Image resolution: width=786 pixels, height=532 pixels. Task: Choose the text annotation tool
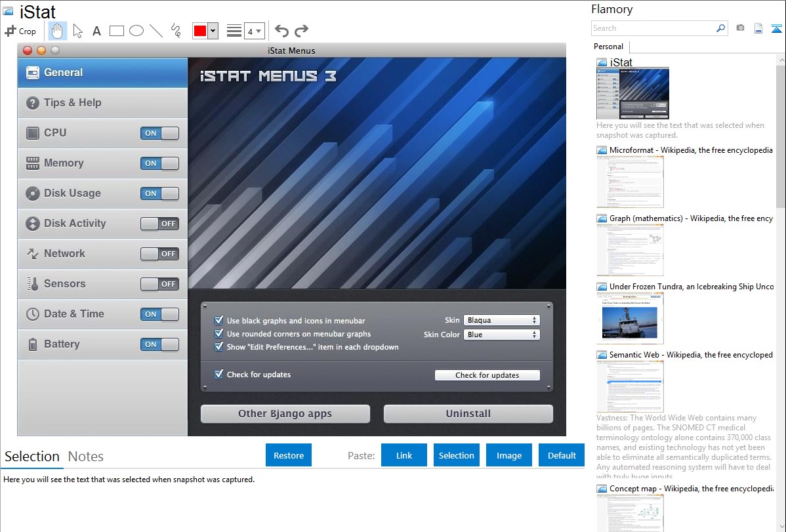(96, 31)
